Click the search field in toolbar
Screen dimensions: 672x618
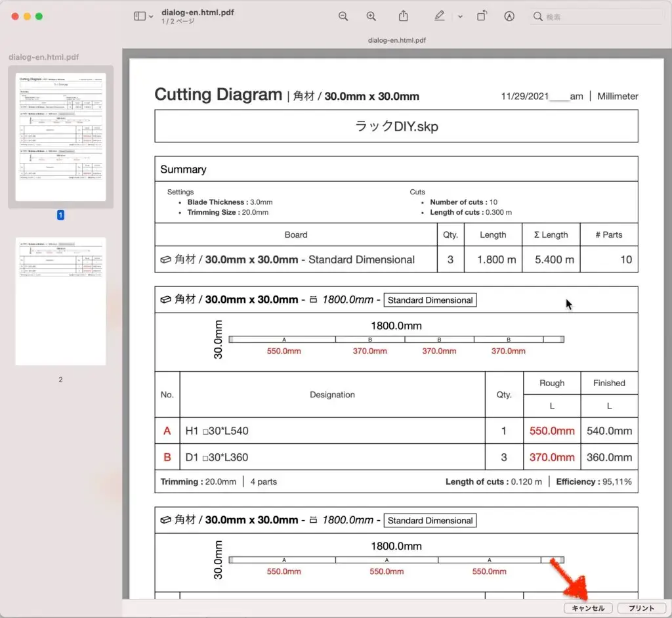pyautogui.click(x=598, y=16)
